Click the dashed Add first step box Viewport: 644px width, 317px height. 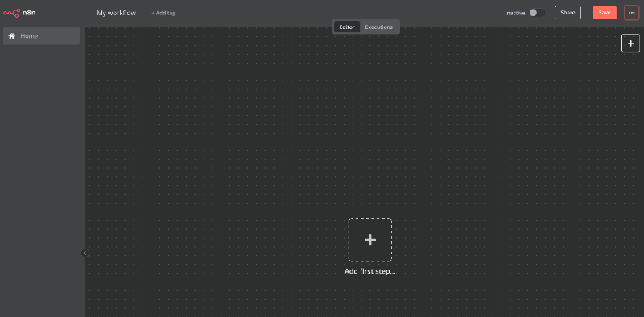click(370, 240)
